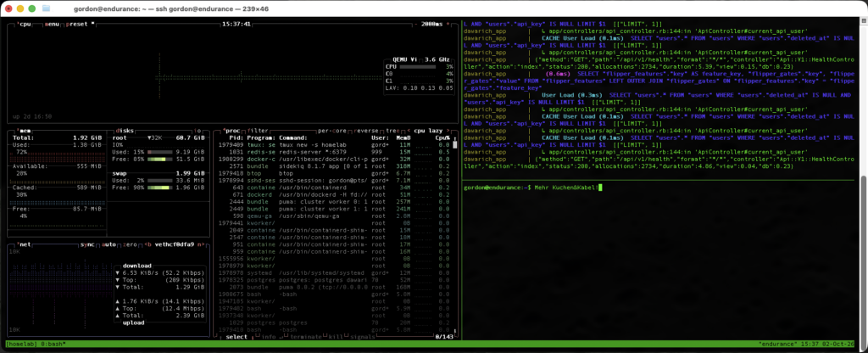Click the MemB column header
The image size is (868, 353).
(403, 138)
